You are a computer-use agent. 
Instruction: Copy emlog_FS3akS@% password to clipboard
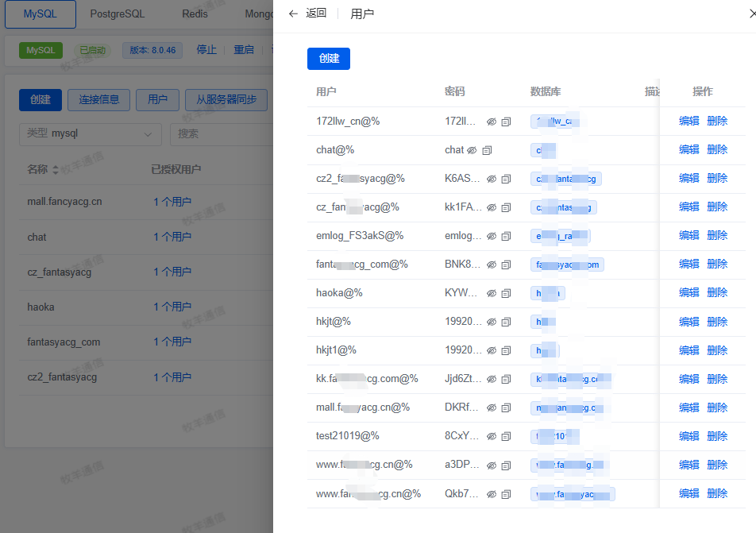(506, 237)
